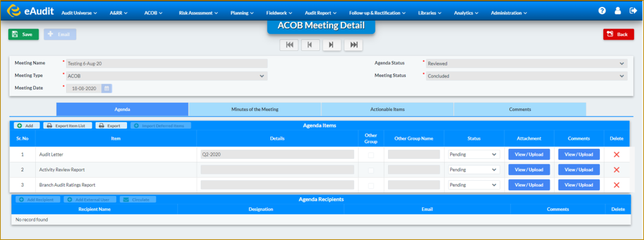Switch to Minutes of the Meeting tab
Viewport: 644px width, 240px height.
[255, 109]
